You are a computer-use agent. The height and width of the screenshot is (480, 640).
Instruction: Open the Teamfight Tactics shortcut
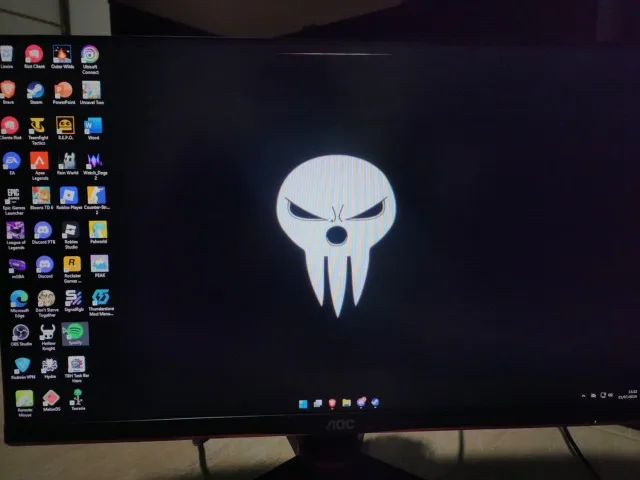(x=38, y=131)
